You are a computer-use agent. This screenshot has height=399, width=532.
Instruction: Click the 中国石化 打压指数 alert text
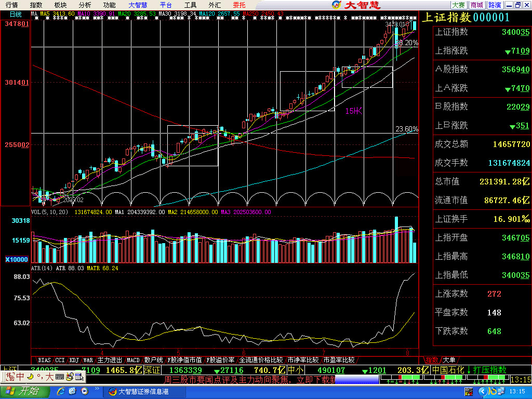pos(469,370)
